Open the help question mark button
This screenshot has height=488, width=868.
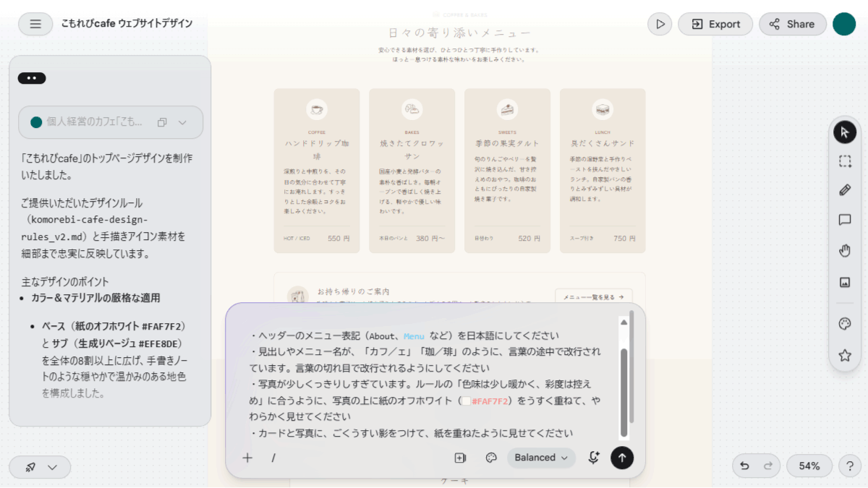(850, 466)
